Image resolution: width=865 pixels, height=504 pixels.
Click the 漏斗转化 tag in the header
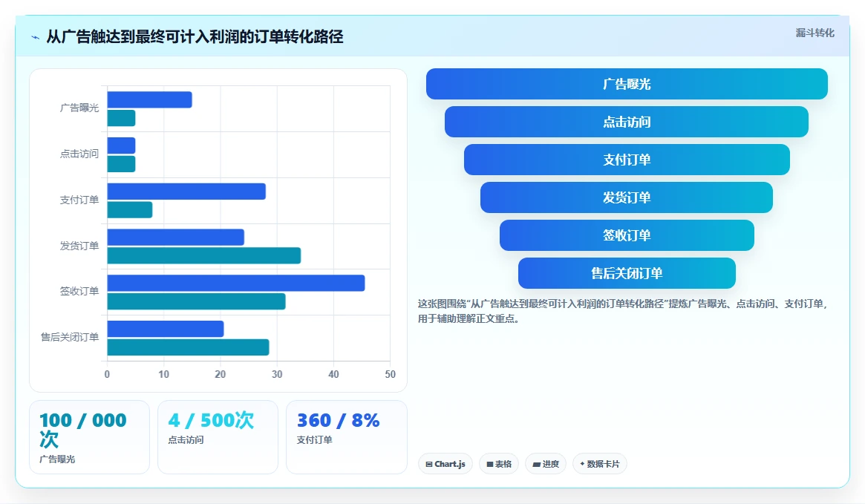[x=815, y=33]
